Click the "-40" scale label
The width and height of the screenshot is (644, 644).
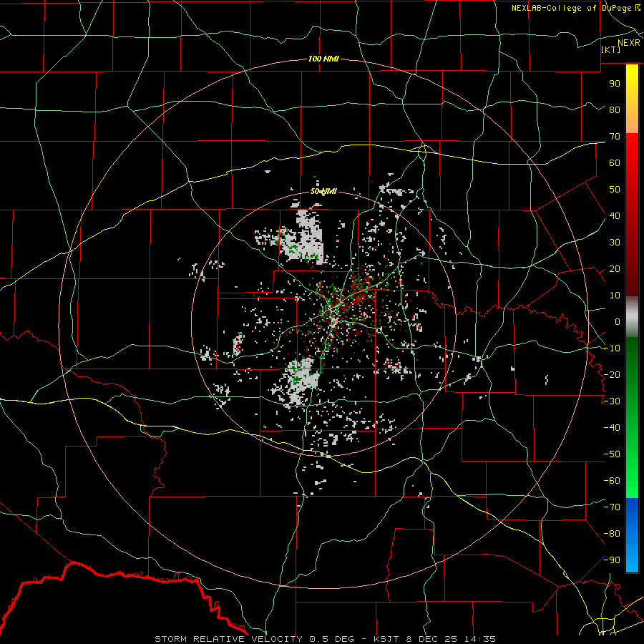click(612, 428)
